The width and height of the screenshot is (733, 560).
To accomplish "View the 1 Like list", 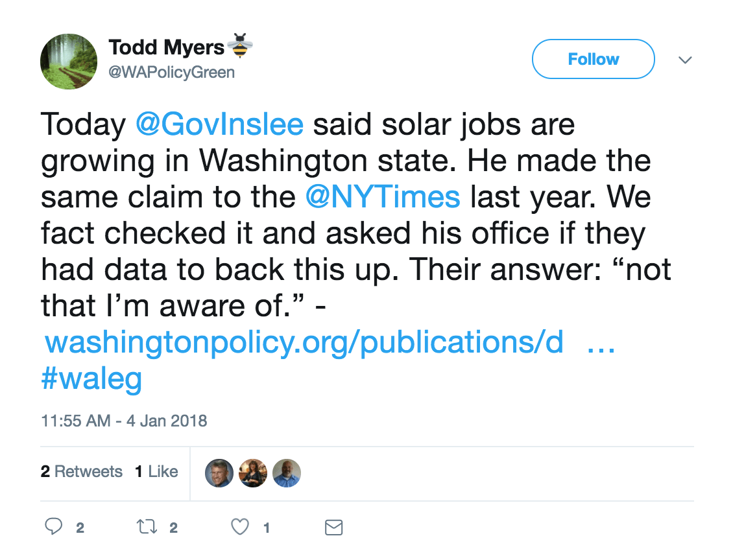I will (x=156, y=471).
